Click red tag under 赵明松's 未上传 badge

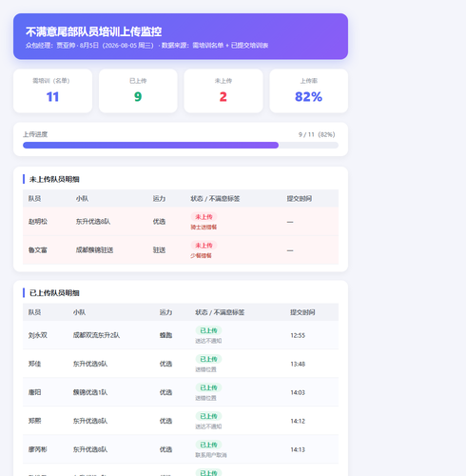pos(204,228)
